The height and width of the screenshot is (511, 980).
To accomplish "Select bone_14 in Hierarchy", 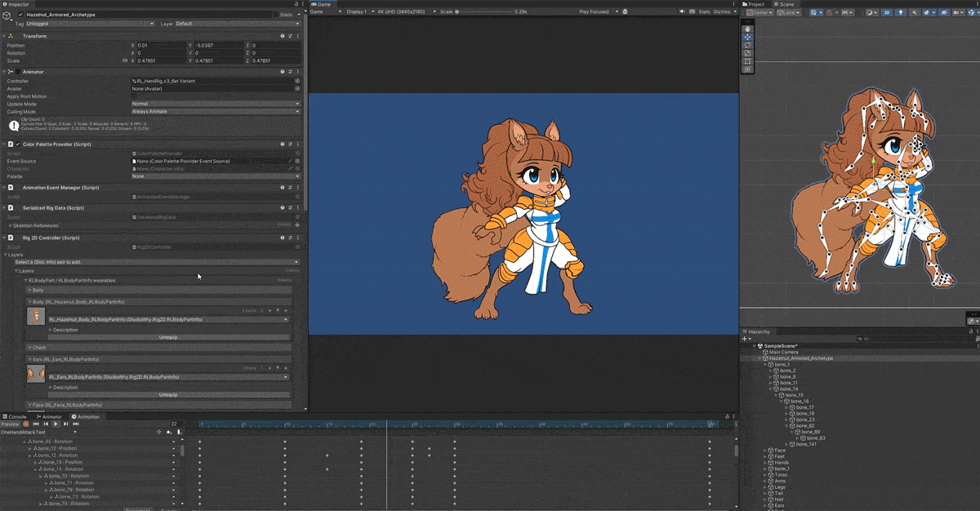I will [788, 389].
